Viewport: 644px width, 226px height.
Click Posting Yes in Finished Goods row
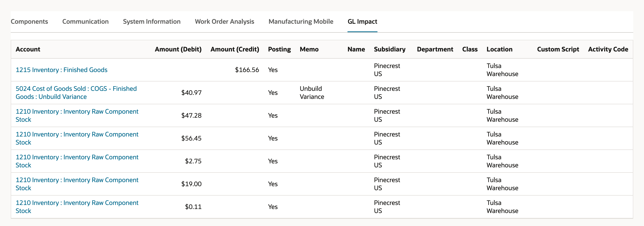tap(273, 70)
